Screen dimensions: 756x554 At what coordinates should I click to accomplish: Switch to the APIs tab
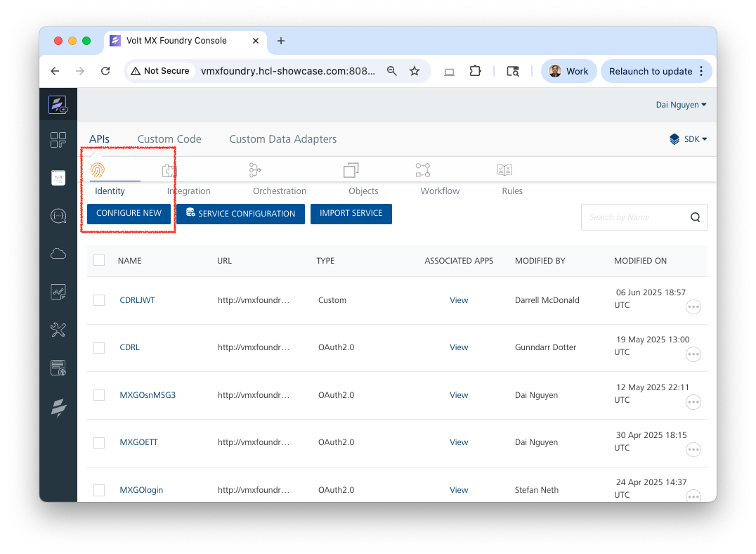coord(99,139)
